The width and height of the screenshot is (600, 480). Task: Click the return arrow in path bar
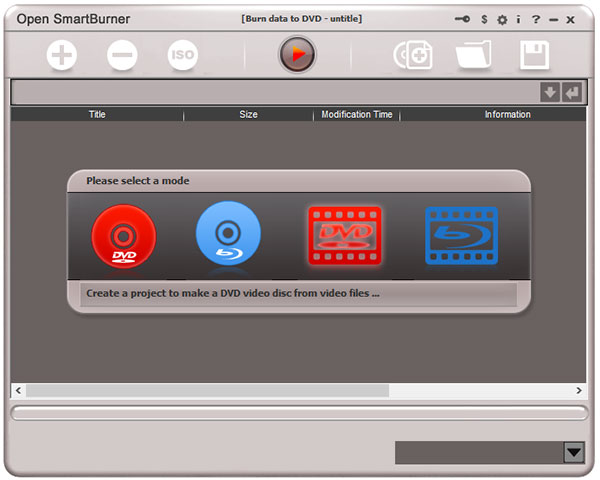pyautogui.click(x=572, y=92)
